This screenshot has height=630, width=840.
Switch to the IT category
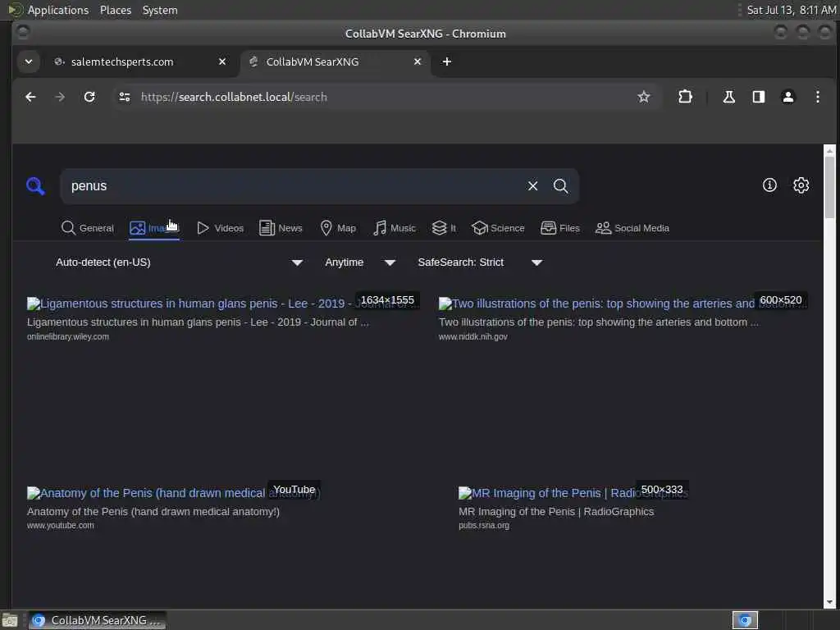(444, 228)
